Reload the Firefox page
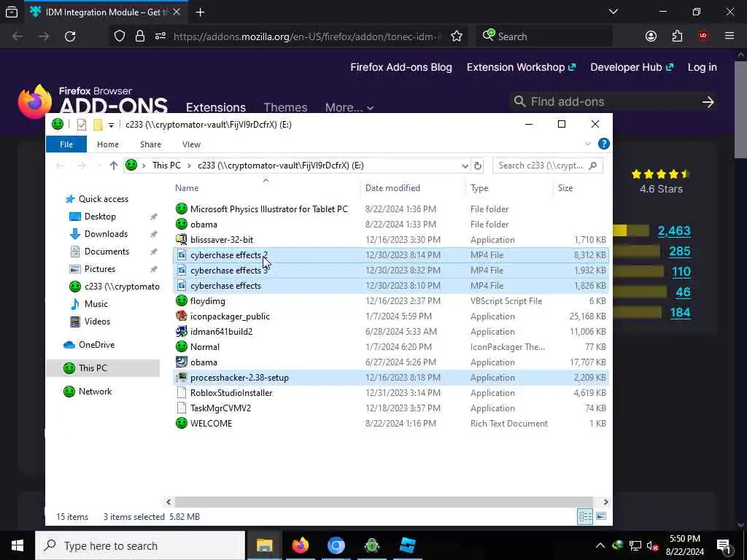This screenshot has height=560, width=747. pyautogui.click(x=70, y=36)
